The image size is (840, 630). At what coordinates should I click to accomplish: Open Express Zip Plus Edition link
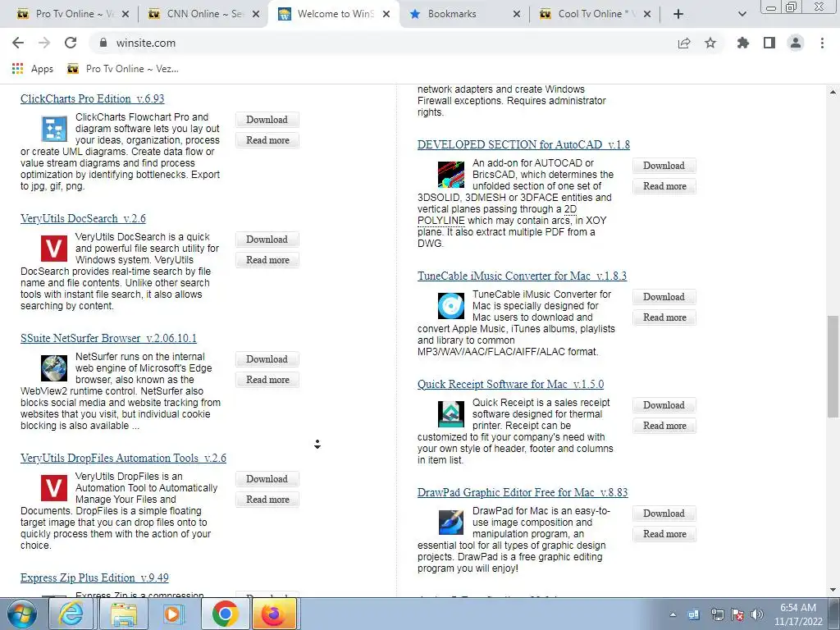94,578
